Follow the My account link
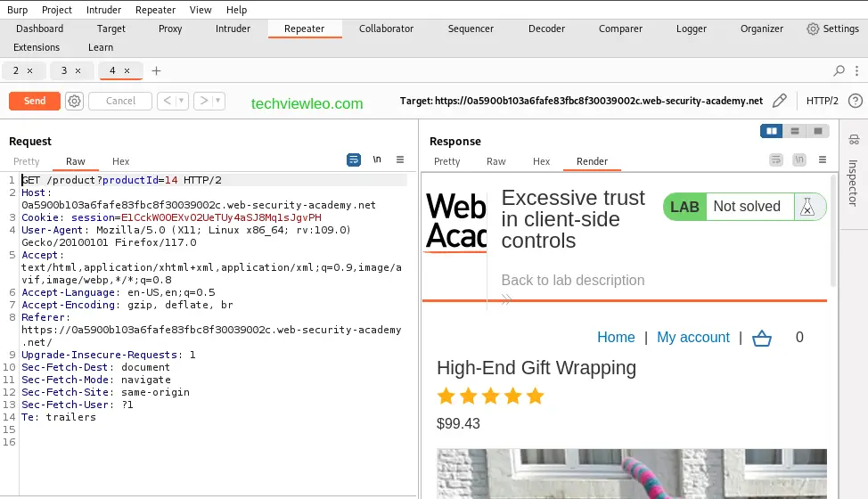This screenshot has width=868, height=499. point(692,337)
